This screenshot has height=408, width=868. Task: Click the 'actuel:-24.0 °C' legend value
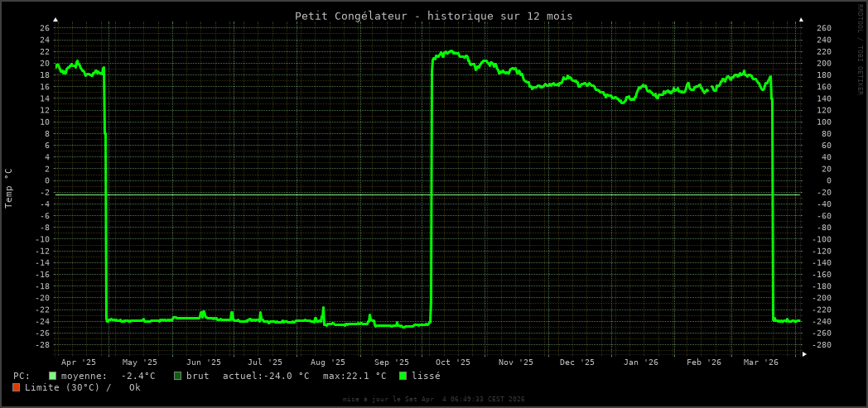[x=266, y=376]
